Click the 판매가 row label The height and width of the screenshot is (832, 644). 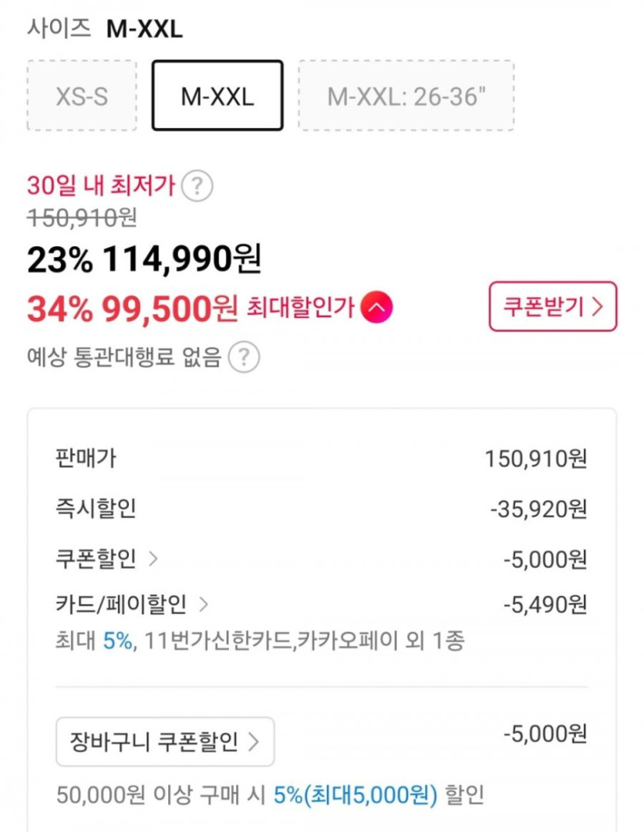[86, 458]
